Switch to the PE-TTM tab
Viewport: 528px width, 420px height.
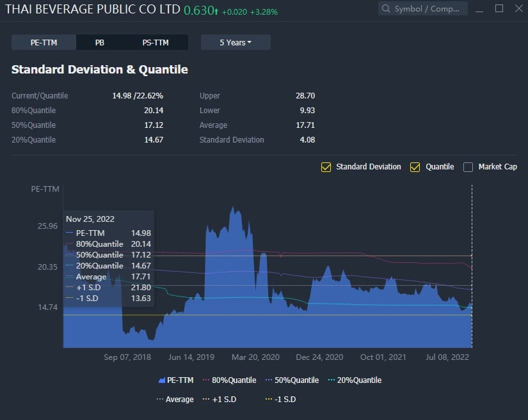pyautogui.click(x=44, y=42)
